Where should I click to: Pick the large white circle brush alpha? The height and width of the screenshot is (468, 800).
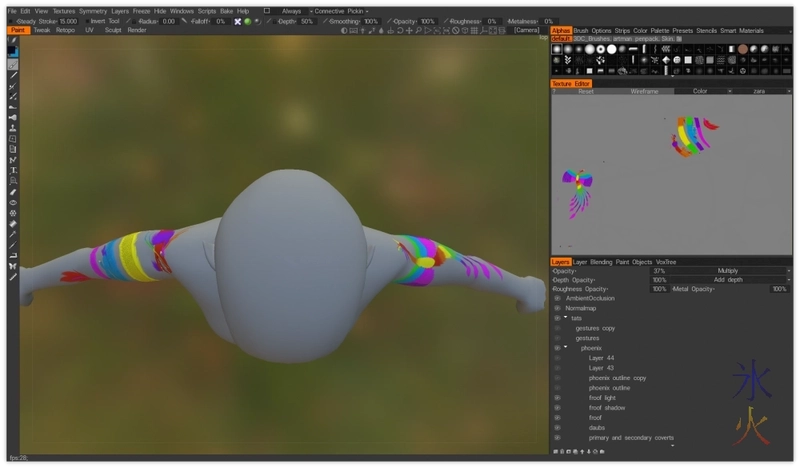coord(611,49)
